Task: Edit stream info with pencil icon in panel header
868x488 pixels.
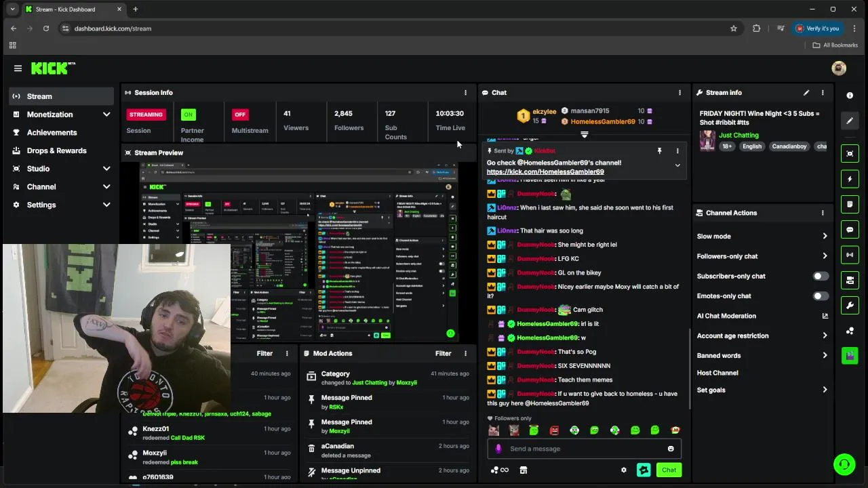Action: 806,93
